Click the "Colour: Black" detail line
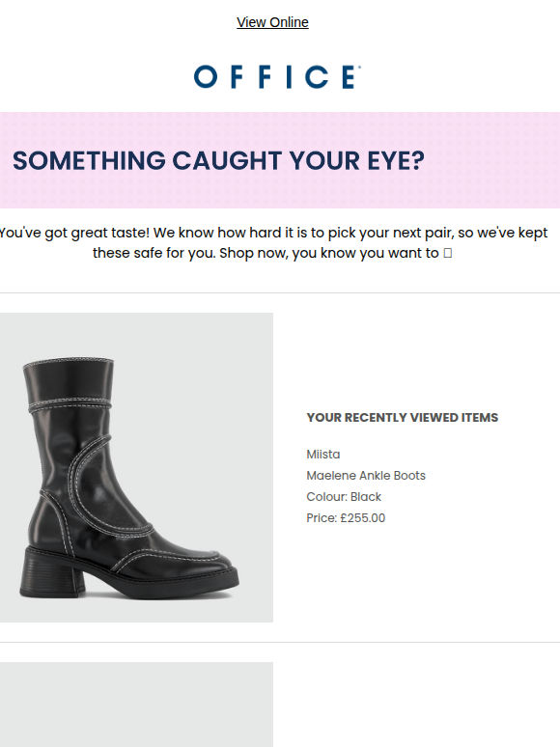560x747 pixels. tap(344, 497)
